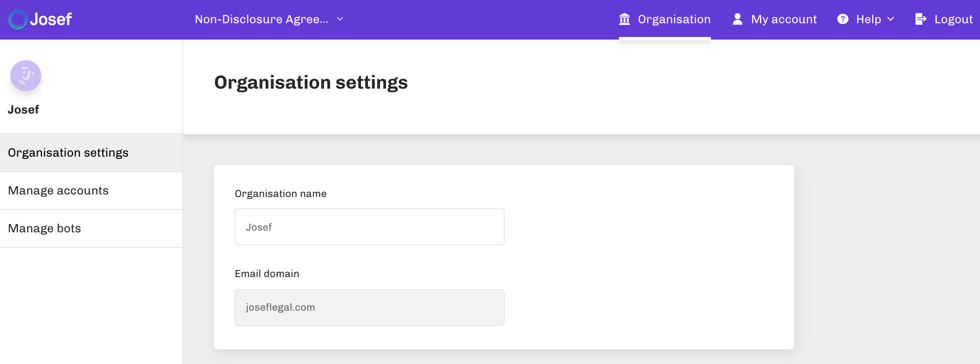This screenshot has height=364, width=980.
Task: Click the My account person icon
Action: point(738,19)
